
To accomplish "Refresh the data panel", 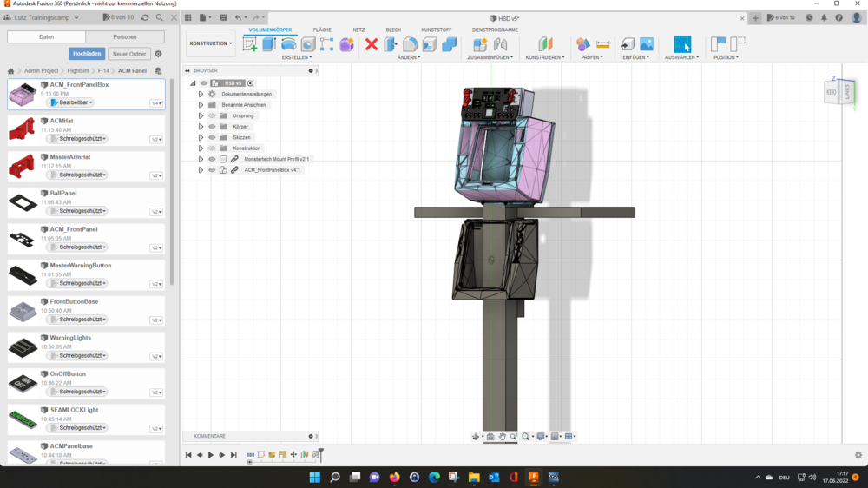I will [x=145, y=17].
